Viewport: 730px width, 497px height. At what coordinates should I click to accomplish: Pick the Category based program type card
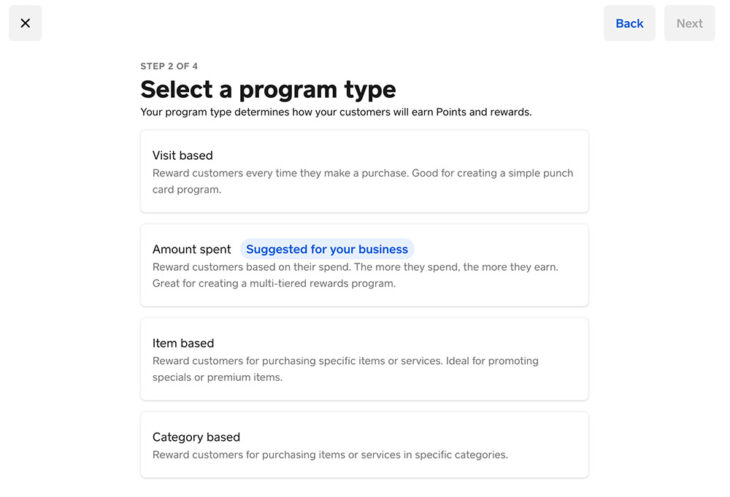pos(364,445)
